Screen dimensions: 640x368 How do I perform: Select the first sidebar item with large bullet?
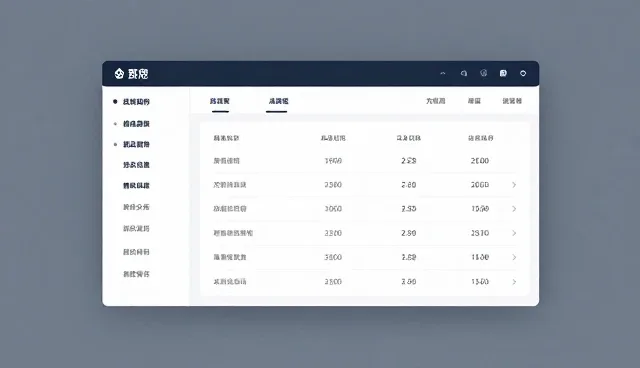[136, 102]
